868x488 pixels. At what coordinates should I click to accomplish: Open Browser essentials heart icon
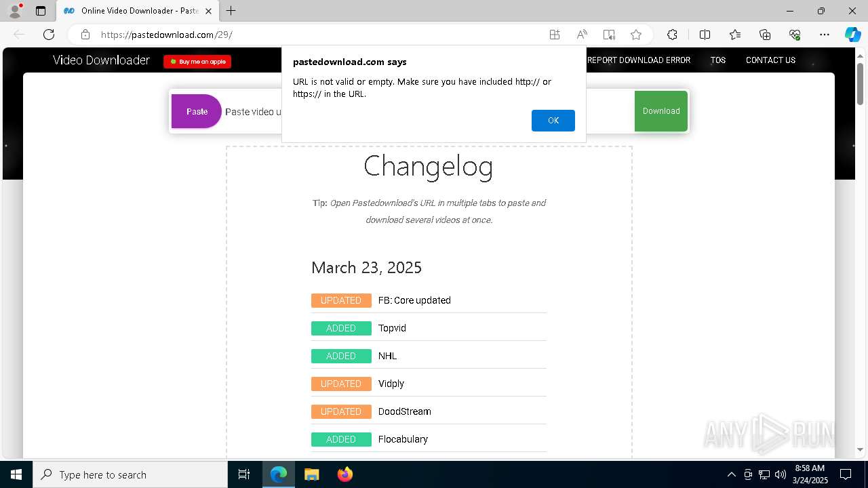point(795,35)
